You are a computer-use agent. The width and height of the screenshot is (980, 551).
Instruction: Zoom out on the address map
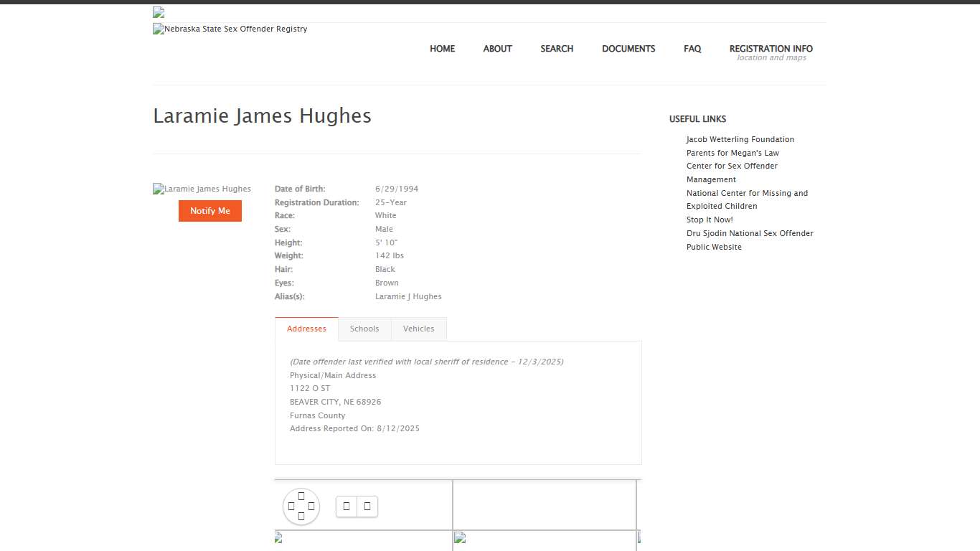(367, 506)
